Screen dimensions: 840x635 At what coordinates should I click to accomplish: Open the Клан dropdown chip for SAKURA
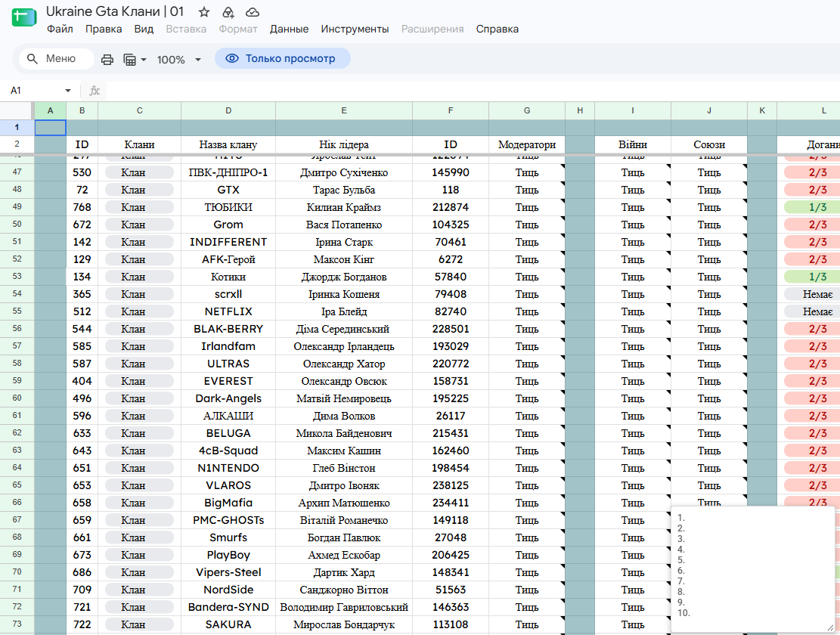click(x=139, y=625)
